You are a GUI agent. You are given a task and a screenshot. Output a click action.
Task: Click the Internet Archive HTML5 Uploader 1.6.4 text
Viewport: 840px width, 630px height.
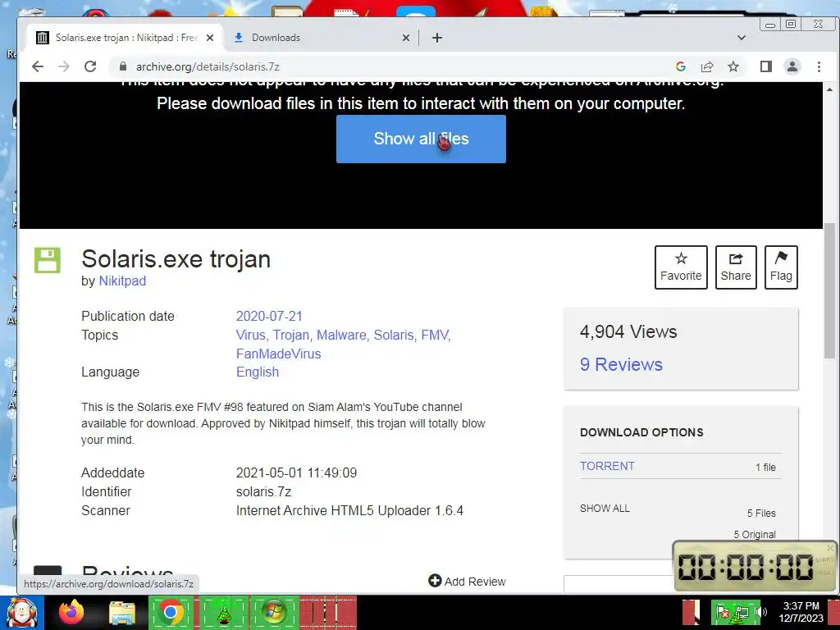click(x=349, y=510)
